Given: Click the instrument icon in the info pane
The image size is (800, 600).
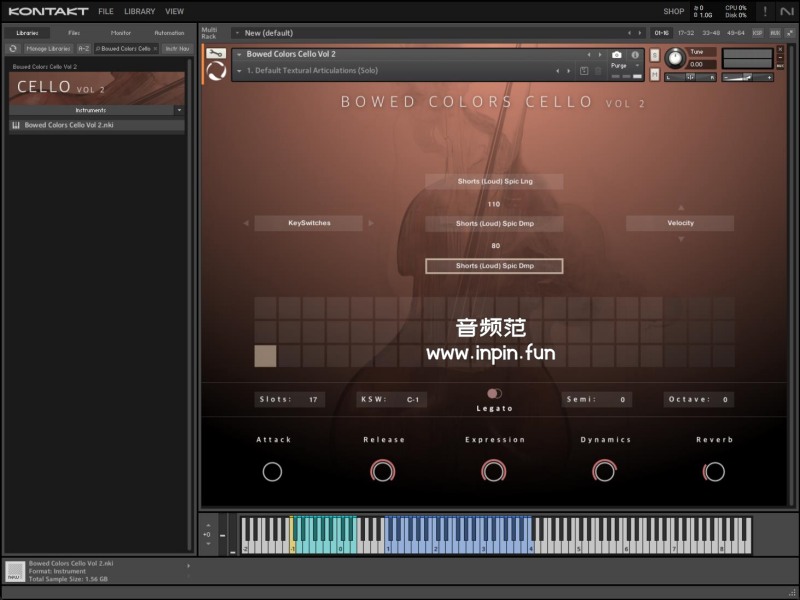Looking at the screenshot, I should [15, 571].
